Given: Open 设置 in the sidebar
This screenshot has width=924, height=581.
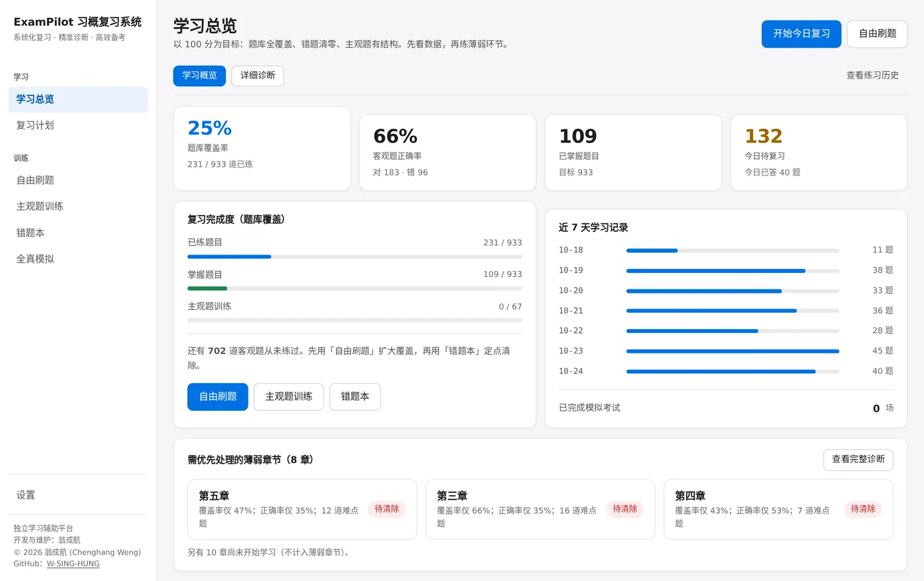Looking at the screenshot, I should 78,495.
